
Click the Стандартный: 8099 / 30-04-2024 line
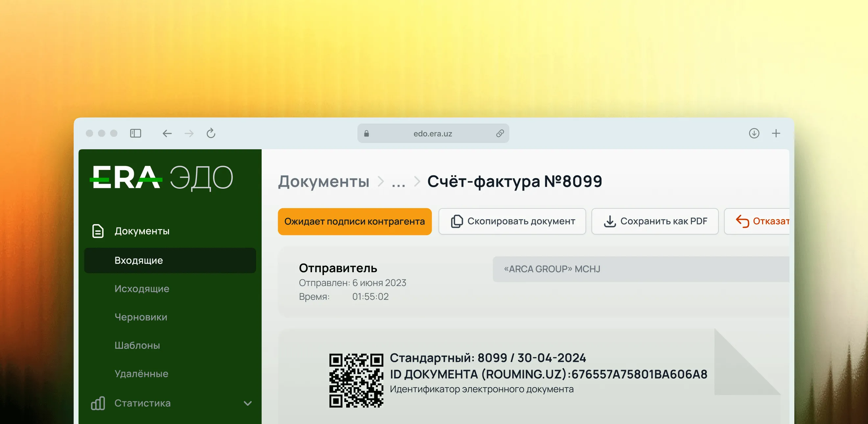[488, 358]
